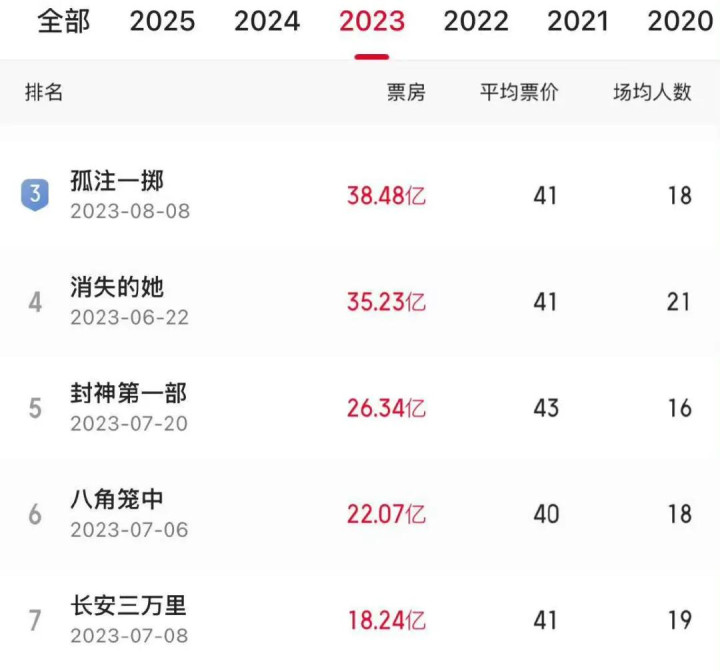Select the active 2023 tab
The image size is (720, 671).
tap(372, 21)
